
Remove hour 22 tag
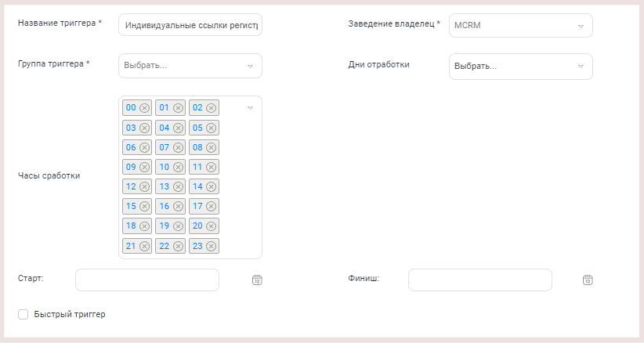tap(178, 246)
